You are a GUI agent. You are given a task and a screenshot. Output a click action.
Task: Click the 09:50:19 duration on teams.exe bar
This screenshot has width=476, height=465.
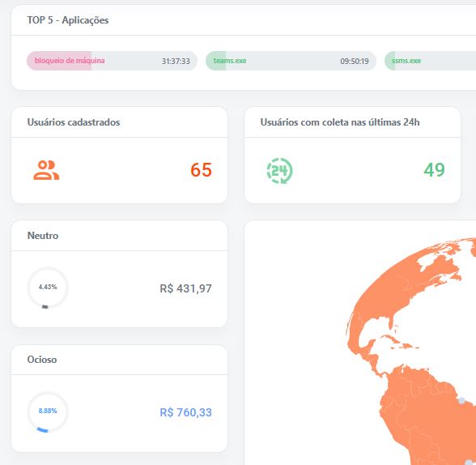point(355,62)
